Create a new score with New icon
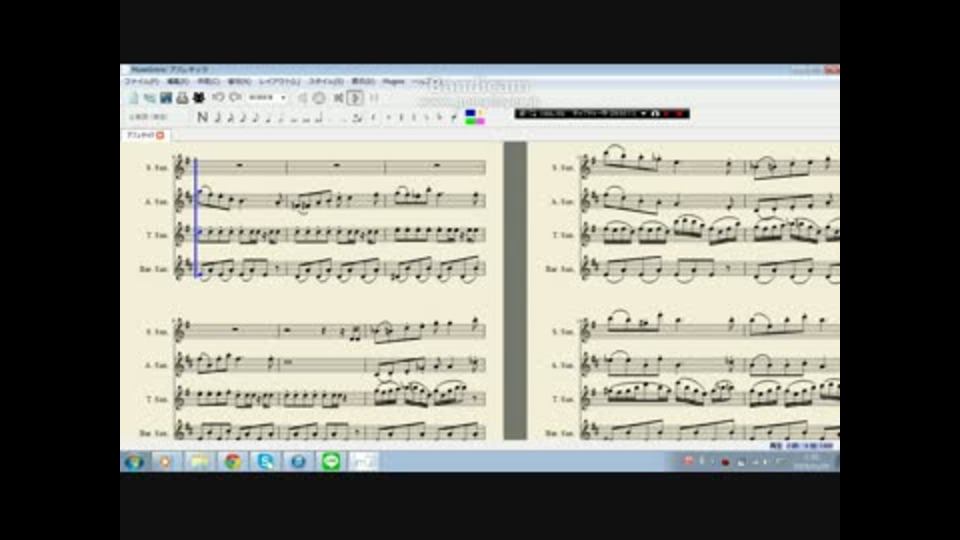Viewport: 960px width, 540px height. (x=133, y=98)
